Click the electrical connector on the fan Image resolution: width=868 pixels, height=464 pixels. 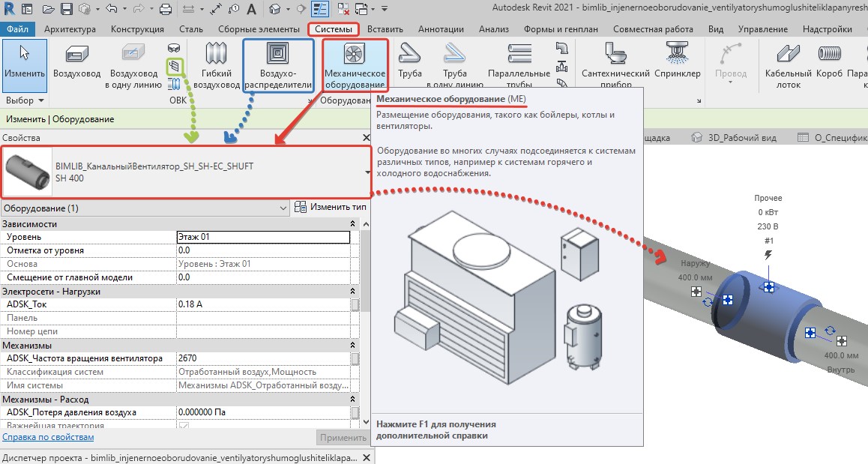768,286
